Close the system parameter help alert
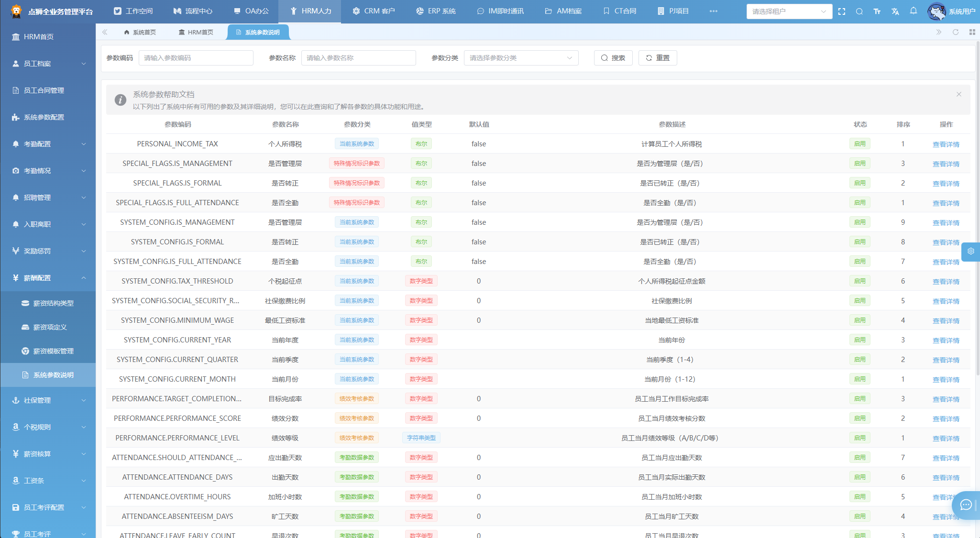 tap(959, 94)
